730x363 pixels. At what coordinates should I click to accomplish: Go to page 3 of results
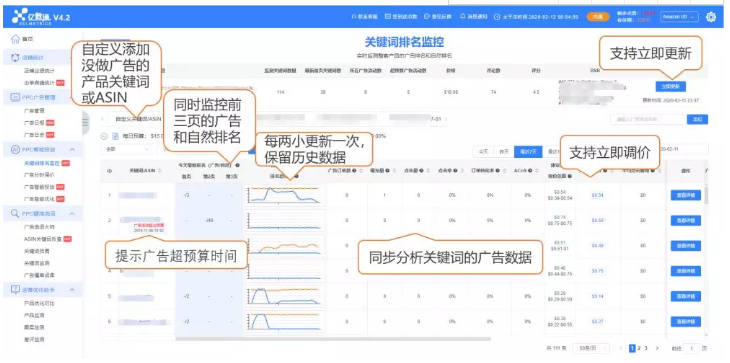point(645,348)
